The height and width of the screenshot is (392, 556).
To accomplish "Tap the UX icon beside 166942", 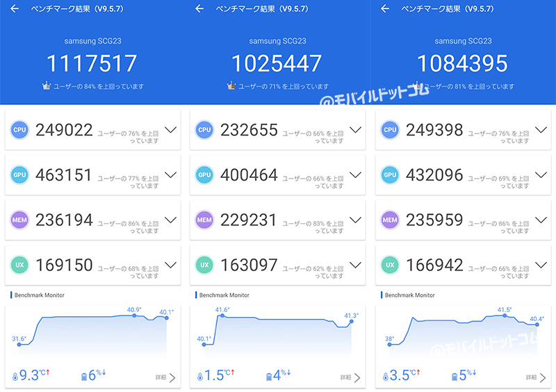I will (390, 265).
